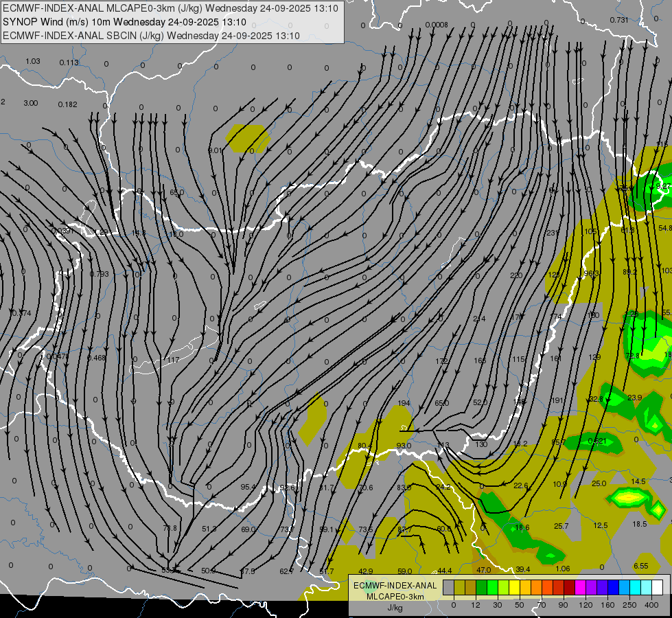Click the ECMWF SBCIN title line
672x618 pixels.
coord(151,36)
